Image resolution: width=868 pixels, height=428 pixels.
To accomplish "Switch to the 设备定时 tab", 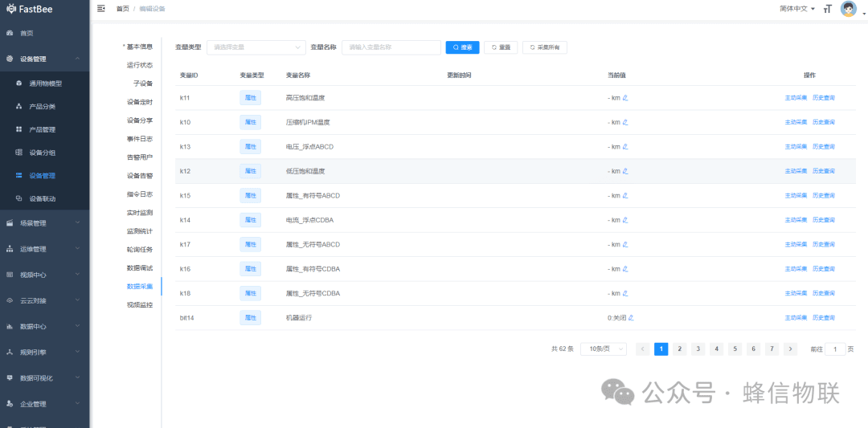I will pyautogui.click(x=140, y=102).
